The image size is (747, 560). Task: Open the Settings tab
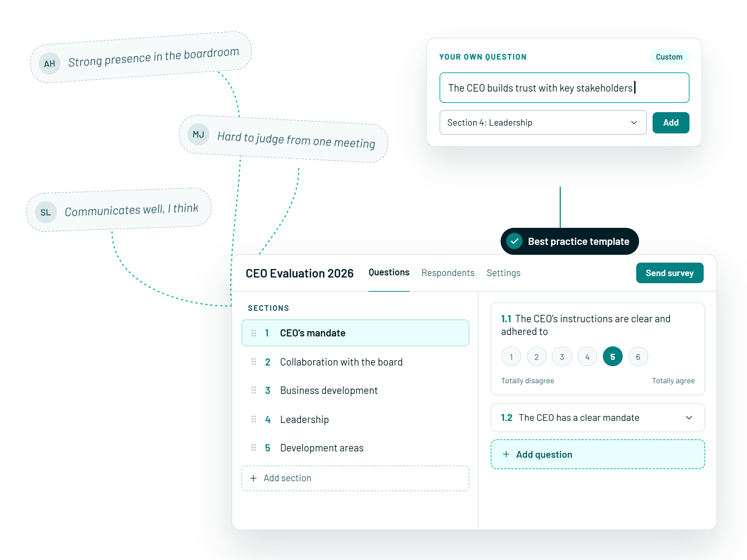pyautogui.click(x=503, y=273)
